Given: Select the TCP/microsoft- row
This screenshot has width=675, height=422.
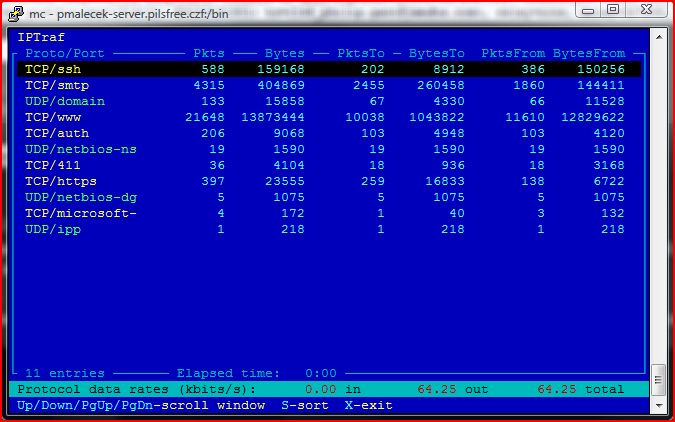Looking at the screenshot, I should (x=329, y=213).
